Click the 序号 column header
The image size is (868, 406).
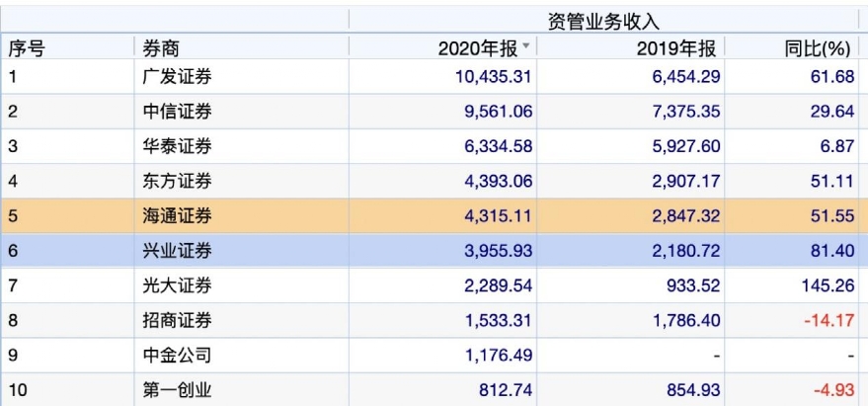26,48
